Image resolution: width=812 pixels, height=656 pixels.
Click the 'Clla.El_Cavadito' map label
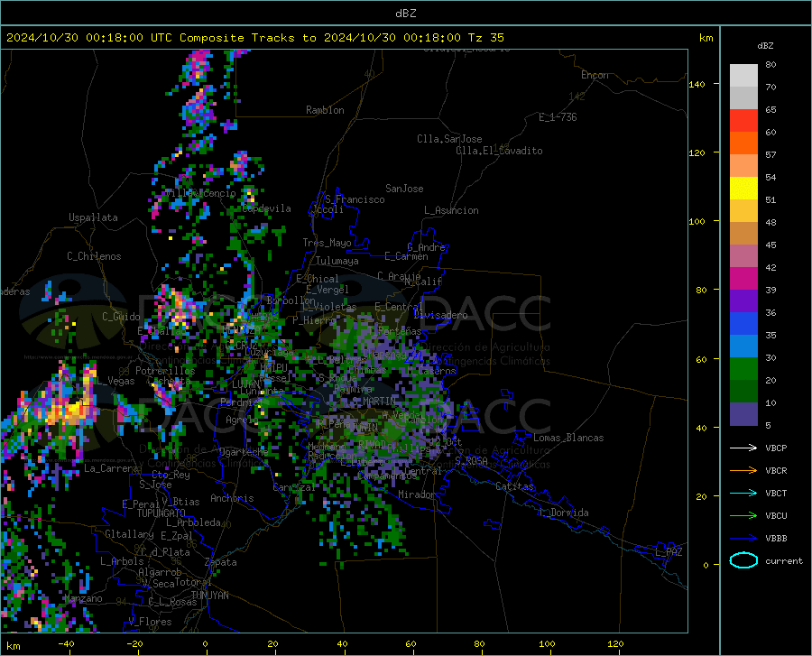click(499, 151)
